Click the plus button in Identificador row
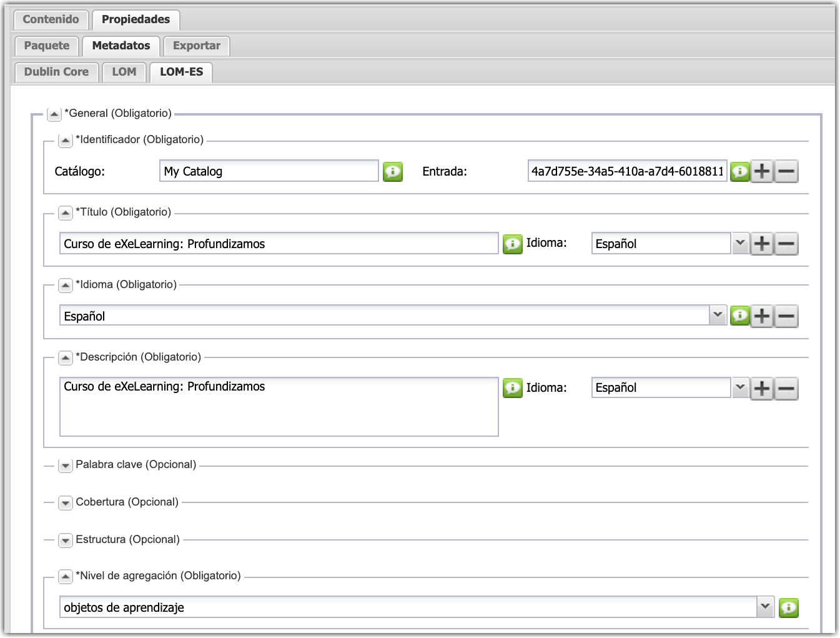Image resolution: width=840 pixels, height=638 pixels. coord(762,171)
